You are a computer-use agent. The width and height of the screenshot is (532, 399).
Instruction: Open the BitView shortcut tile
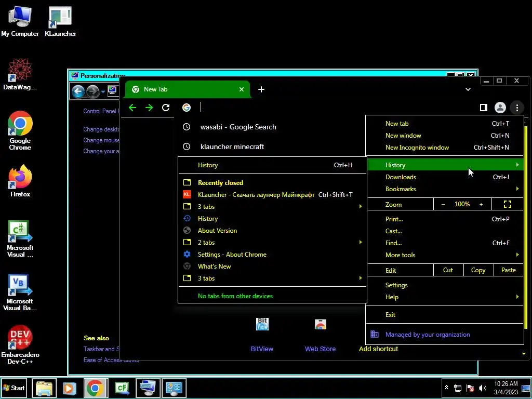(x=262, y=334)
